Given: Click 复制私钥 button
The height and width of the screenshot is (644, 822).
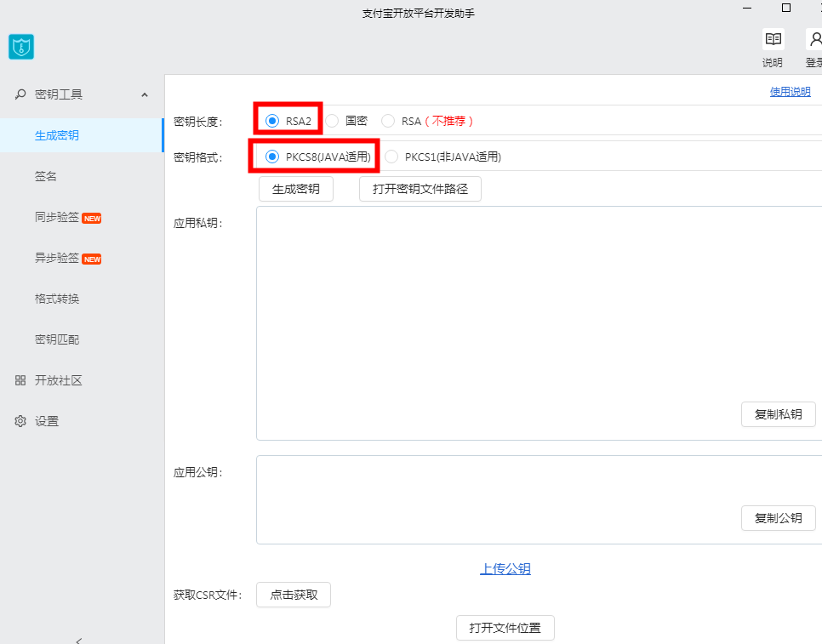Looking at the screenshot, I should pos(778,414).
